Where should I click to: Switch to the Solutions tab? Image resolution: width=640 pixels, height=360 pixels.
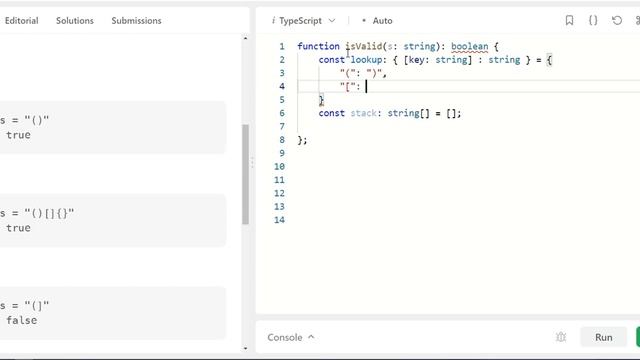[75, 20]
